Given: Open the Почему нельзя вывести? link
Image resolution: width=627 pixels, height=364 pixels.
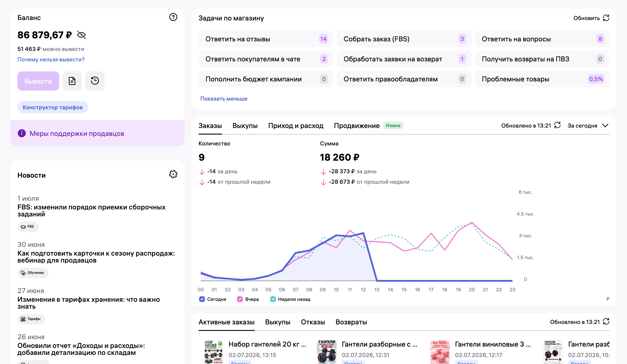Looking at the screenshot, I should click(x=51, y=59).
